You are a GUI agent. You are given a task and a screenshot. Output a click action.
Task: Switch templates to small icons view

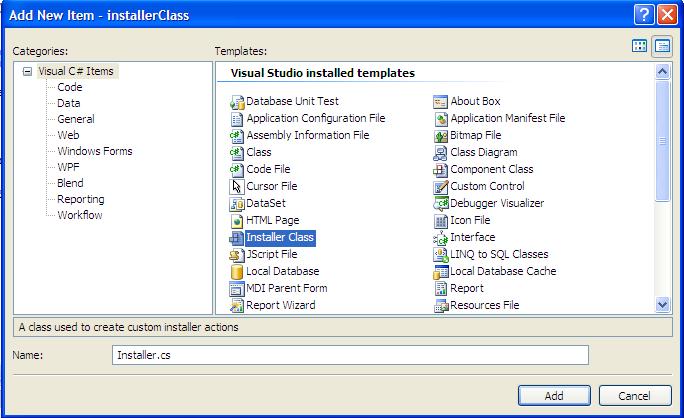coord(662,46)
